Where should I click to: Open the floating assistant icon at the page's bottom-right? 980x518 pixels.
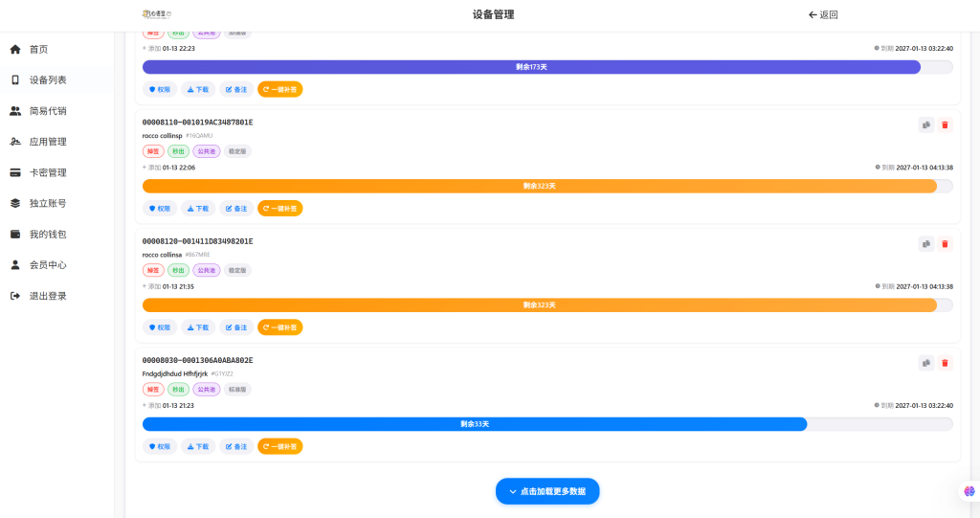(969, 491)
